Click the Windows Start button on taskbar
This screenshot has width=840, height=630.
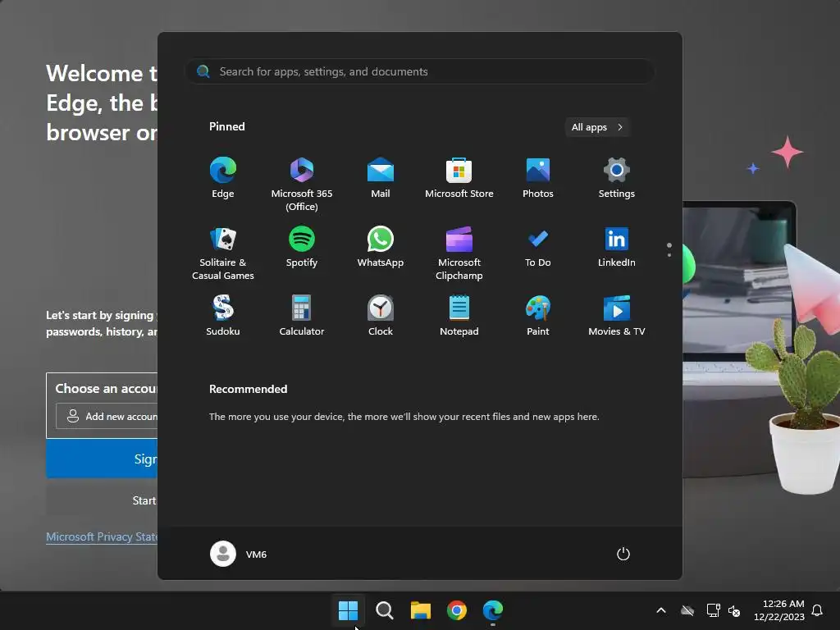(348, 609)
